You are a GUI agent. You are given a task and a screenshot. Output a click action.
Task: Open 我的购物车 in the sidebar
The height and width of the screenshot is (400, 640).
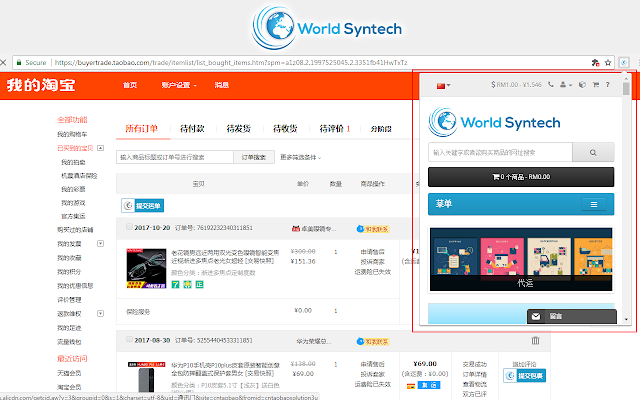point(72,134)
